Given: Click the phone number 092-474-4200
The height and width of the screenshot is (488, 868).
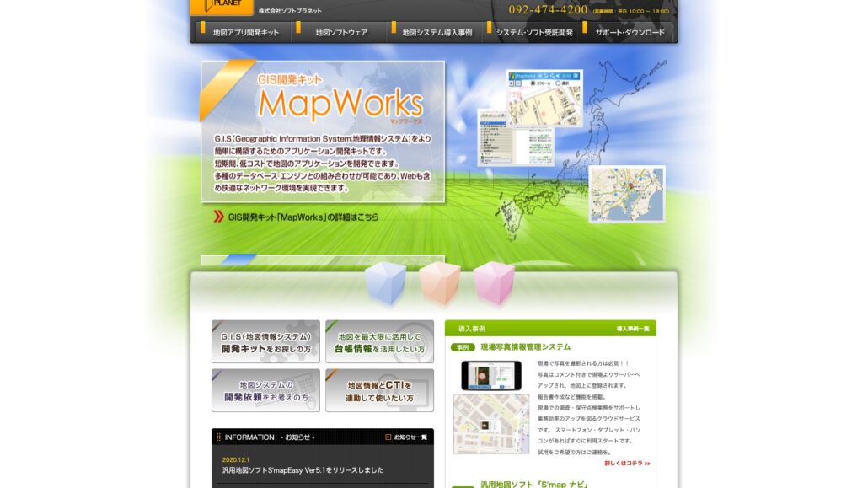Looking at the screenshot, I should [x=548, y=9].
